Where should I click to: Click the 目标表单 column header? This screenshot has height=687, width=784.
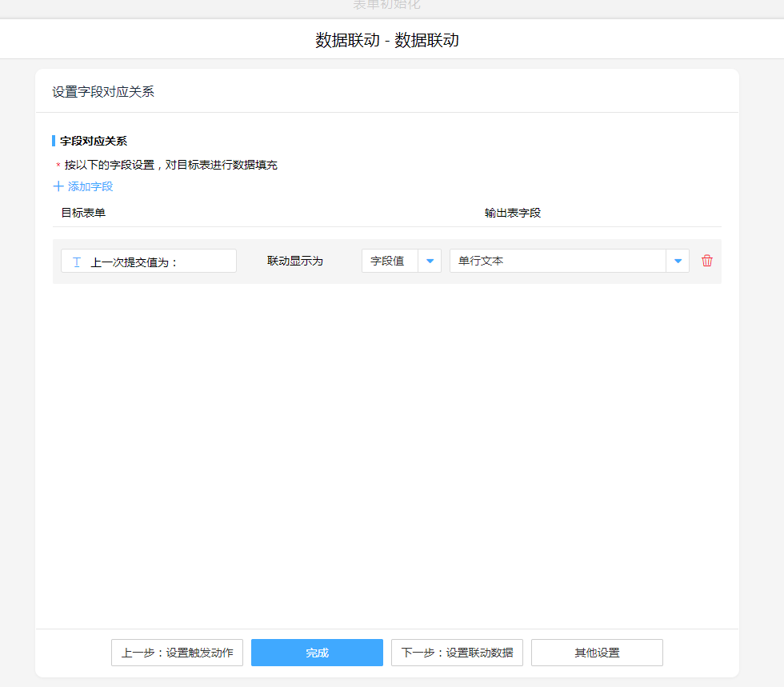click(83, 213)
